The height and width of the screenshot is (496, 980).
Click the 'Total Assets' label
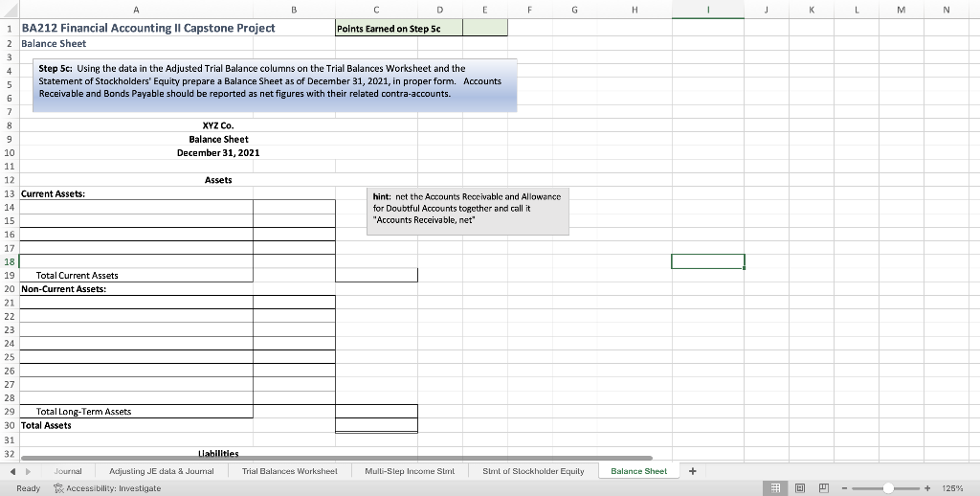(46, 425)
